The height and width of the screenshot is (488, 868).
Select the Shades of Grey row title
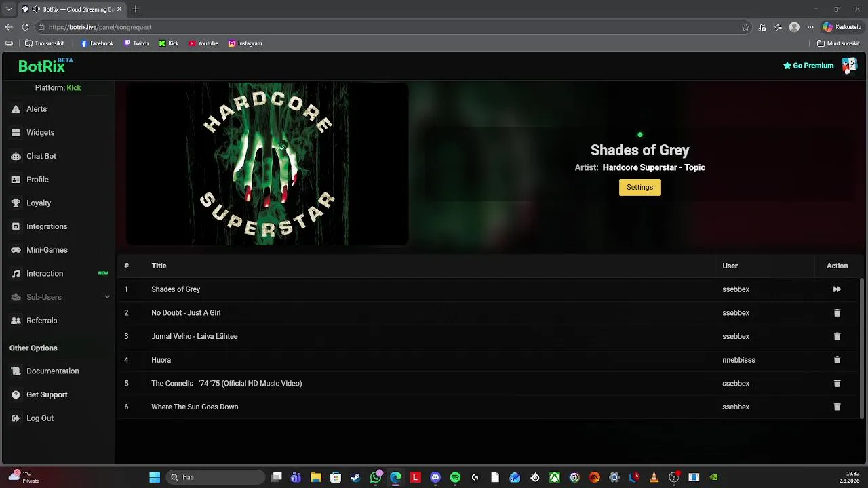coord(176,289)
